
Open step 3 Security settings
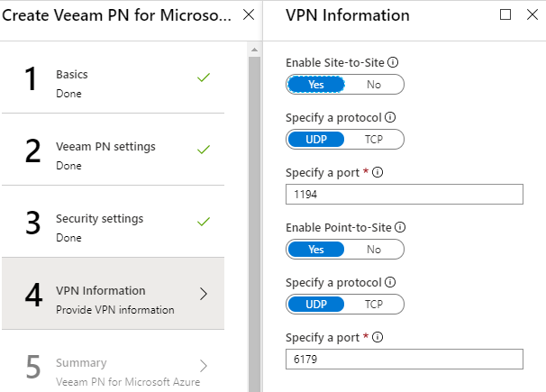coord(113,222)
